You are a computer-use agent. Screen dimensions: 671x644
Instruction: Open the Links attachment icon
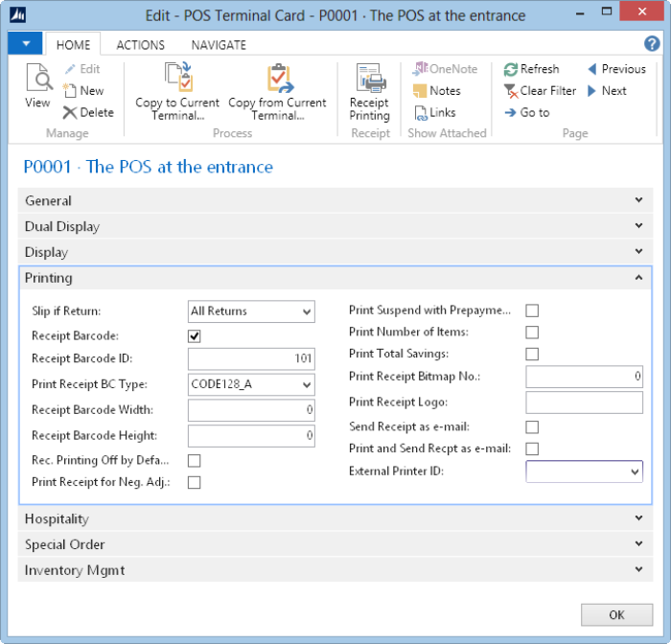[x=420, y=112]
